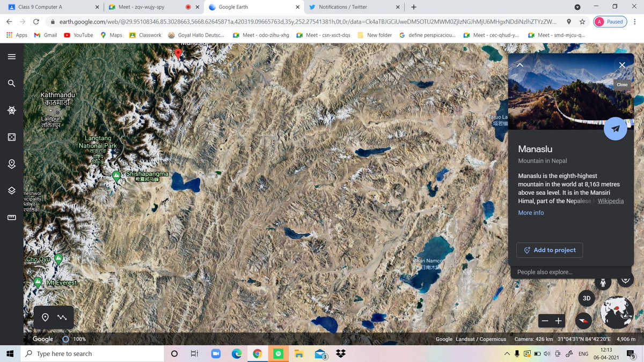Select the Measure distance ruler tool

(x=12, y=217)
